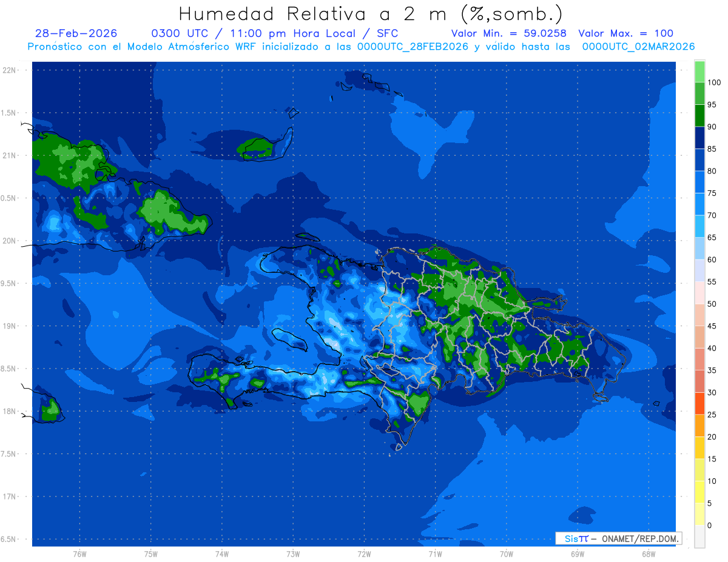
Task: Pick the green swatch between 95 and 100
Action: [x=699, y=93]
